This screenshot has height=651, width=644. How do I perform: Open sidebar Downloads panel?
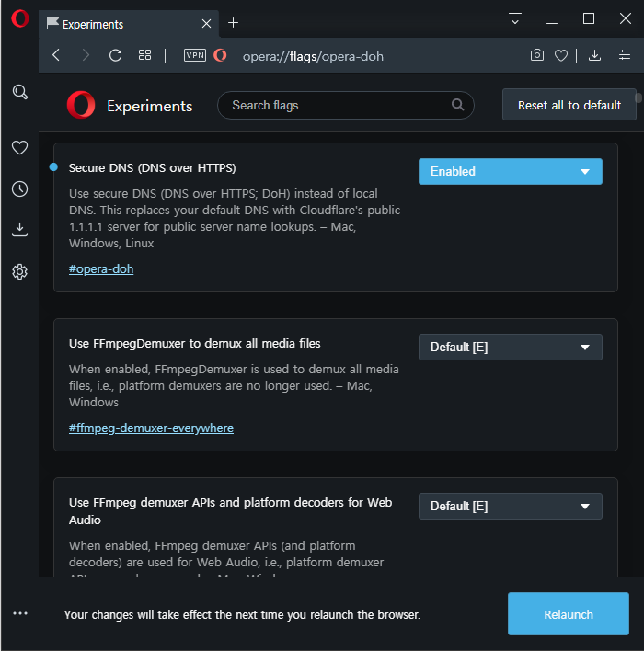[19, 229]
